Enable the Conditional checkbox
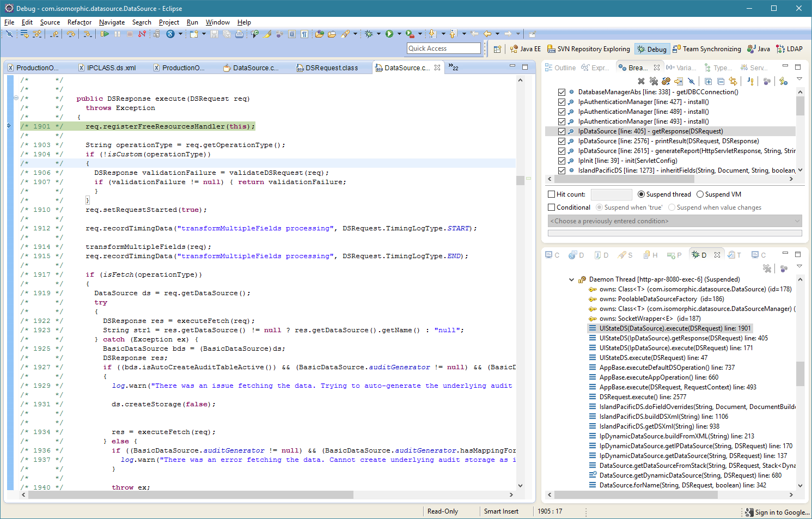 [551, 207]
